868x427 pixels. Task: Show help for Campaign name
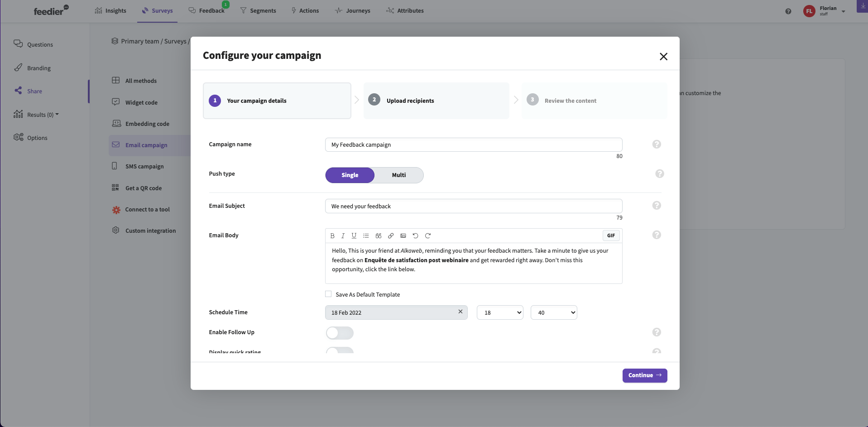[657, 144]
